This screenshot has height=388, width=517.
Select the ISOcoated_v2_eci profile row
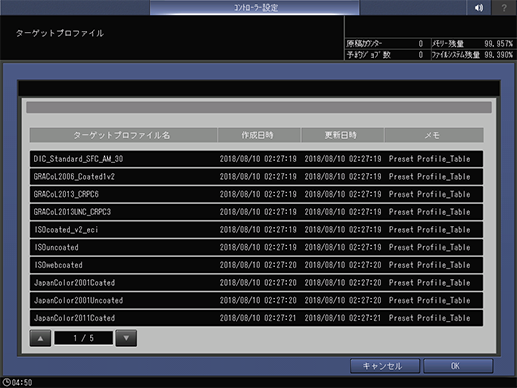point(256,229)
